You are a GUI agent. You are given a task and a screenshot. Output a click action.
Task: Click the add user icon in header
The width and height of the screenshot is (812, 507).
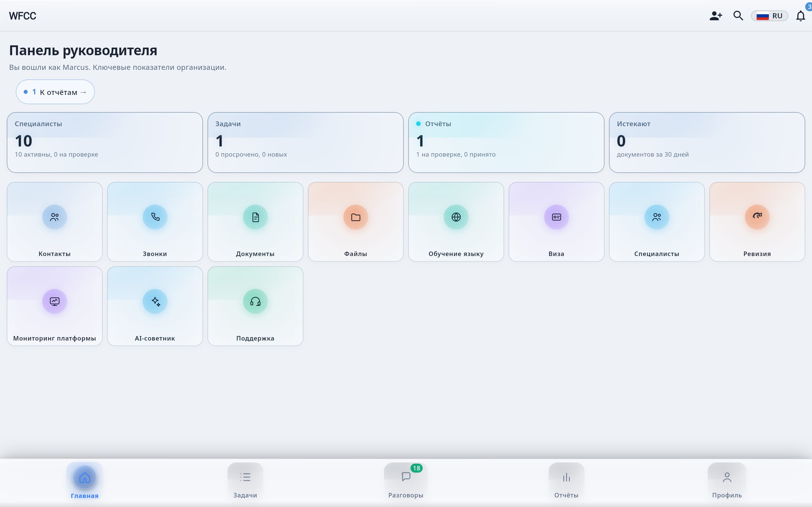[x=715, y=16]
